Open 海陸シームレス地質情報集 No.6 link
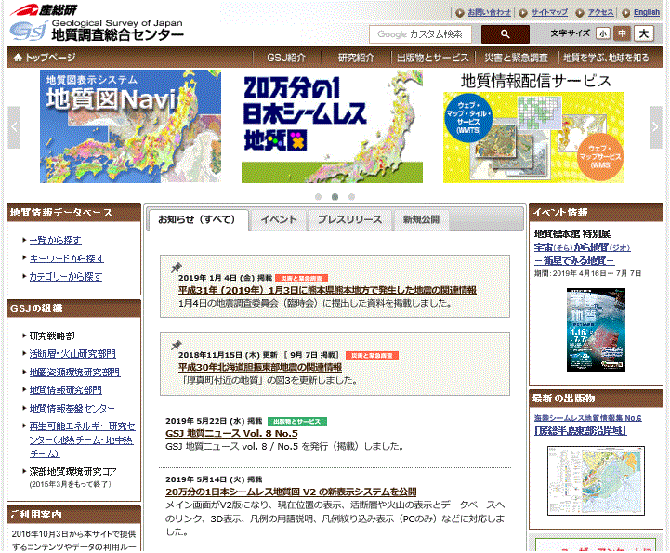Viewport: 670px width, 553px height. pos(588,418)
